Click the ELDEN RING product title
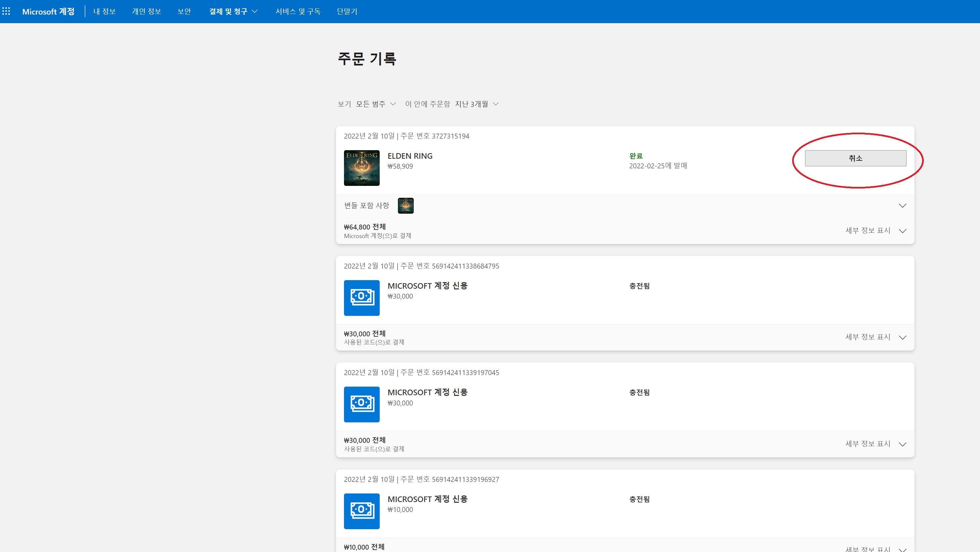Screen dimensions: 980x552 point(410,156)
